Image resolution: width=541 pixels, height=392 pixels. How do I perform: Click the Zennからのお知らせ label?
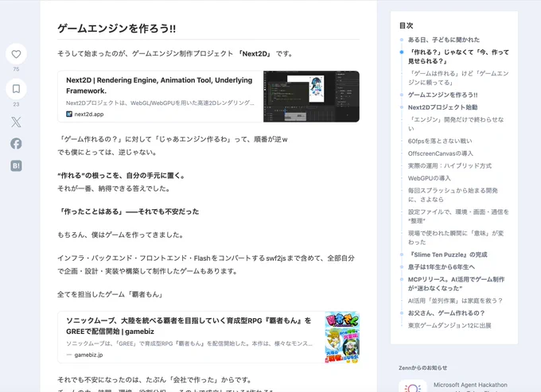pyautogui.click(x=423, y=368)
